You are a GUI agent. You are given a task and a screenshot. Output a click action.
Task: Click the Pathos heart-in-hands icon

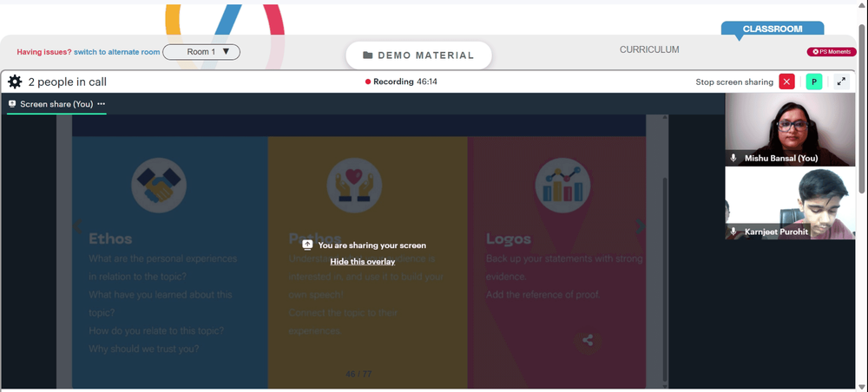tap(354, 186)
